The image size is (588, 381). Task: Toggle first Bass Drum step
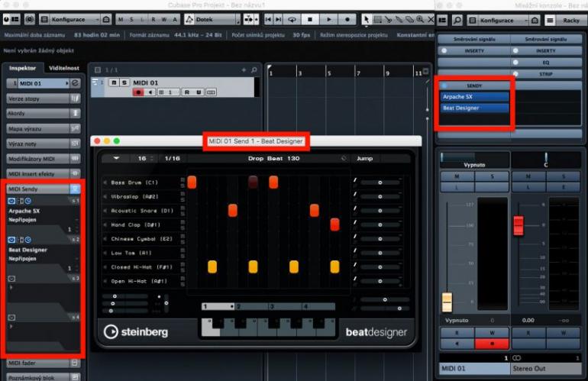click(x=192, y=182)
